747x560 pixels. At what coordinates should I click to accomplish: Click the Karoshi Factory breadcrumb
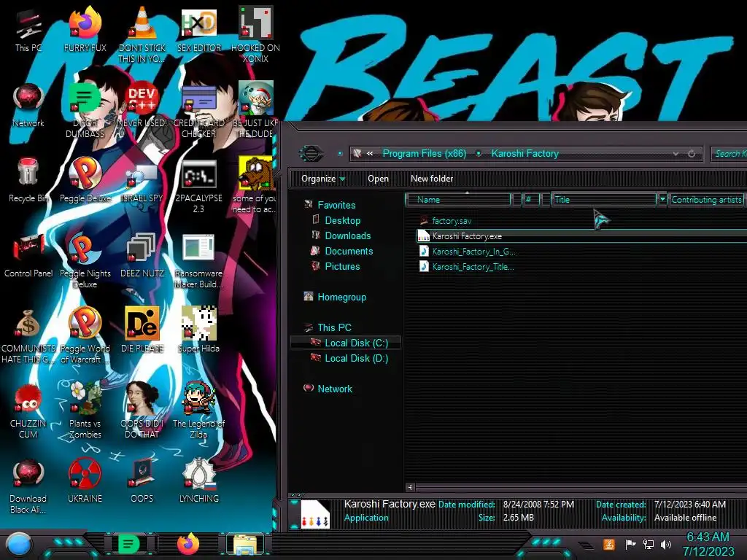(x=525, y=153)
